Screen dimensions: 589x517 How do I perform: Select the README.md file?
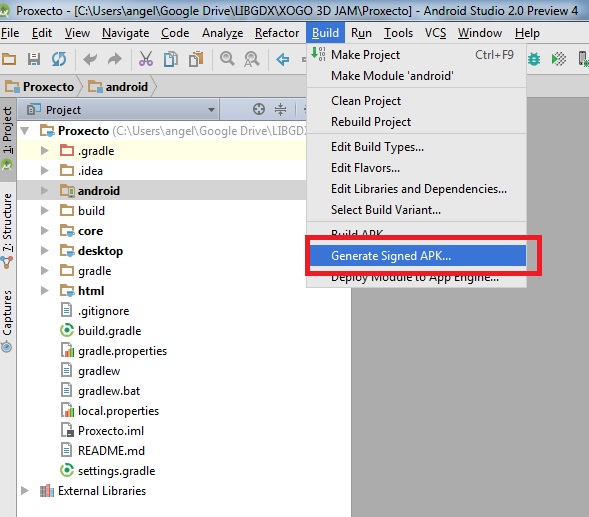pos(103,450)
